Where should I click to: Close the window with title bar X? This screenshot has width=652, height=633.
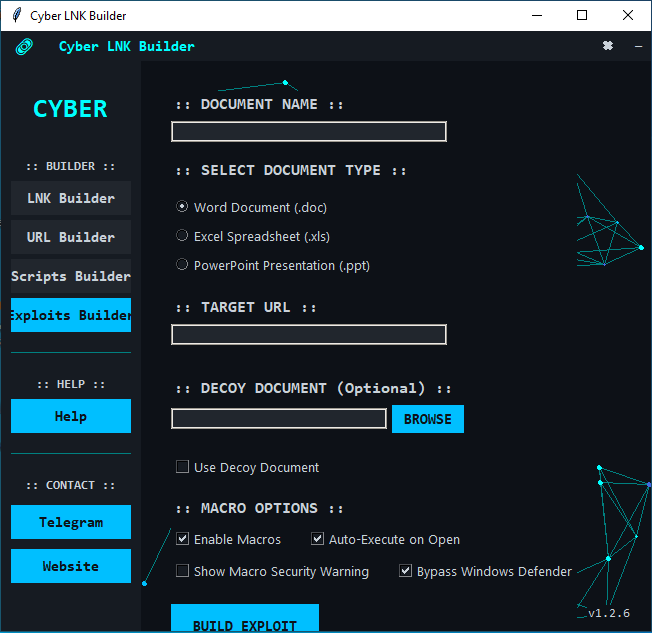pos(628,15)
